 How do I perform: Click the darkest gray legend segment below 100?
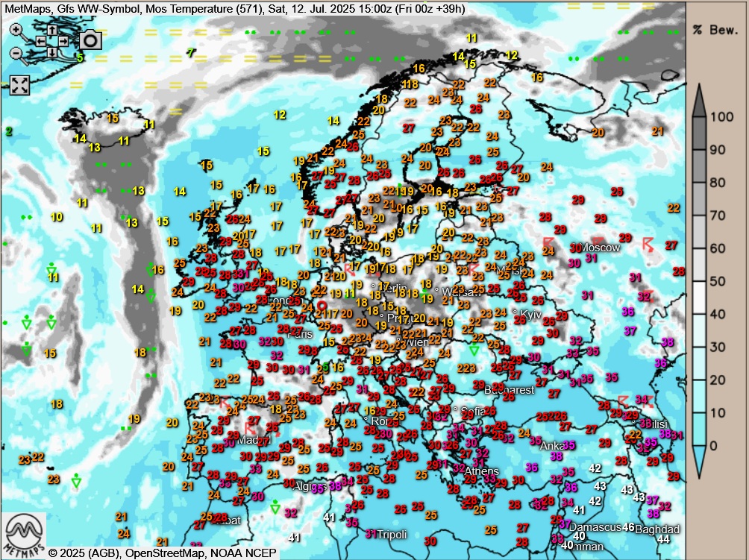click(699, 133)
